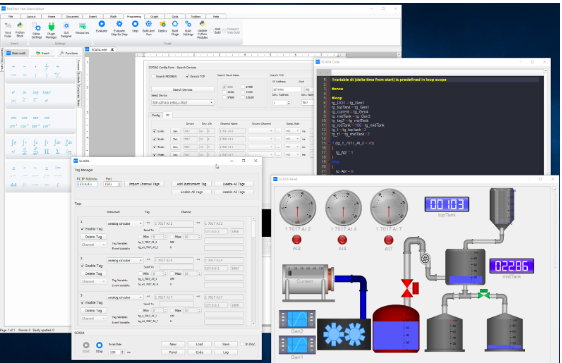Viewport: 562px width, 363px height.
Task: Click the red AI7 indicator lamp
Action: [x=389, y=239]
